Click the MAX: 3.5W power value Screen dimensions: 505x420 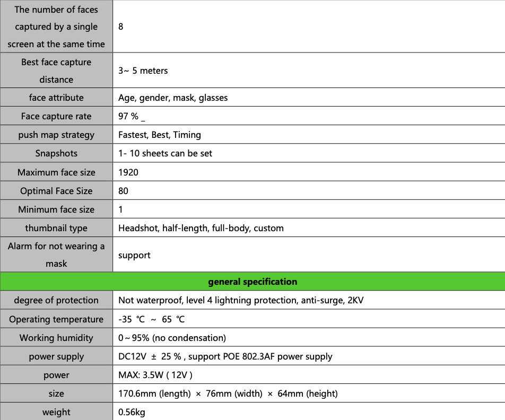click(155, 375)
